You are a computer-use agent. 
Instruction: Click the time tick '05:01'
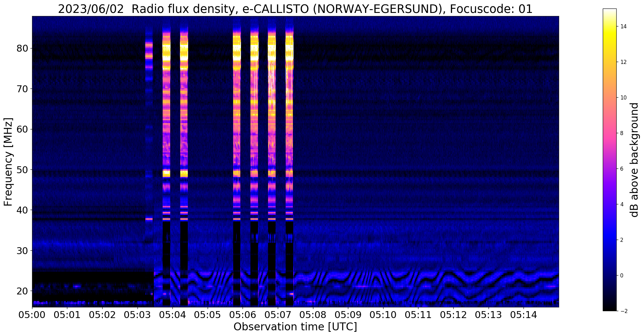tap(67, 314)
